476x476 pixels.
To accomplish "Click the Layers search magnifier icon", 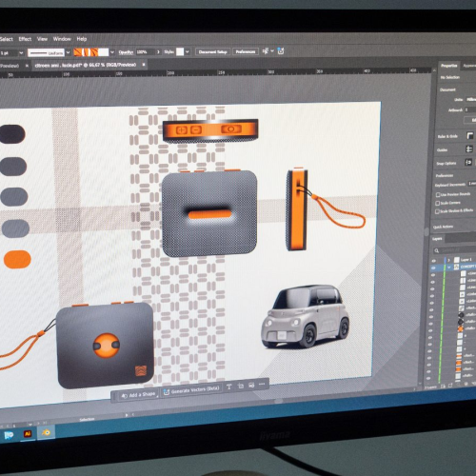I will (436, 250).
